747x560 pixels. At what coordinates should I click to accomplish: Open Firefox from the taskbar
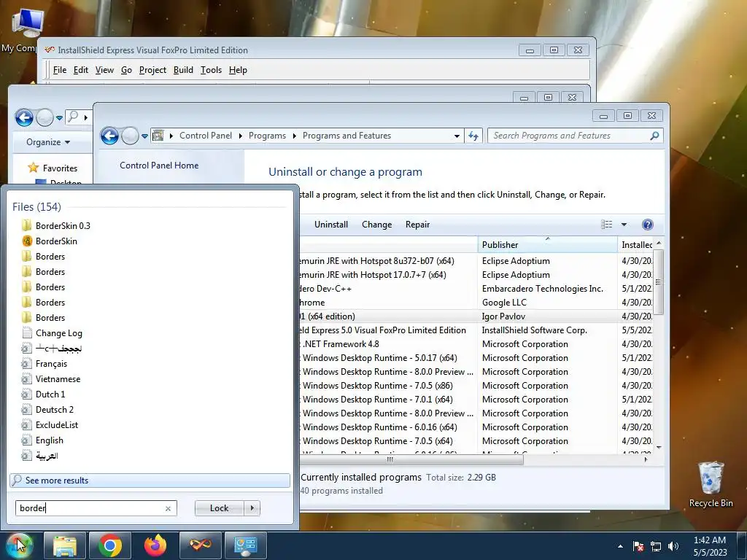[x=155, y=545]
